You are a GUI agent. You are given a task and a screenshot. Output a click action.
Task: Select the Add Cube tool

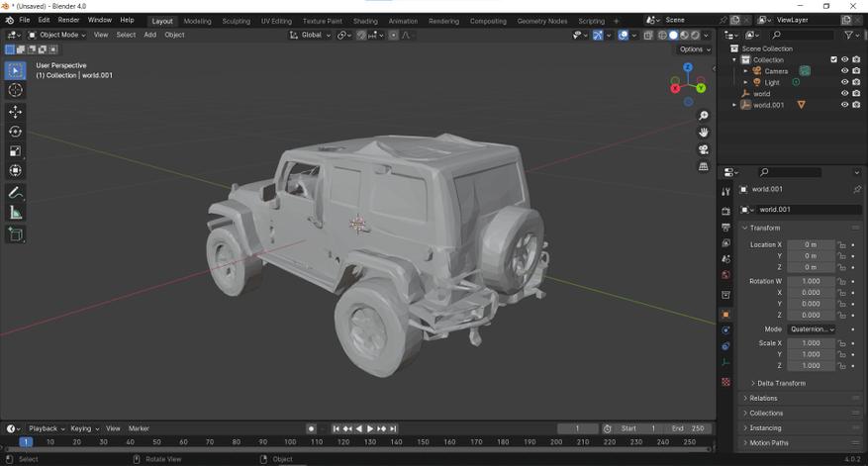click(15, 234)
